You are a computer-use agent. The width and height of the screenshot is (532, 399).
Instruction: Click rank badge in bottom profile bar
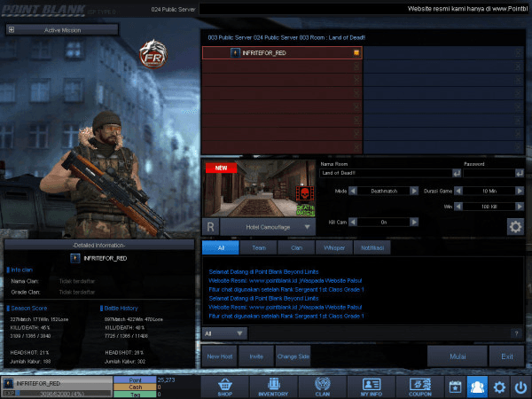(x=8, y=383)
